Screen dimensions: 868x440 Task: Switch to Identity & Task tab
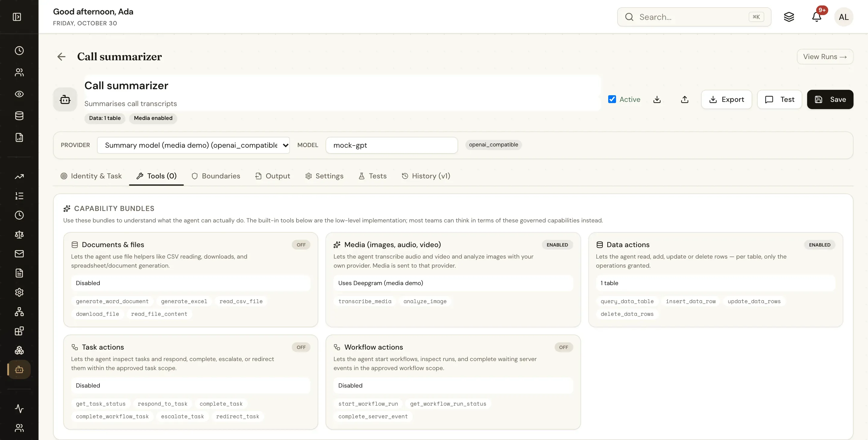(x=91, y=176)
